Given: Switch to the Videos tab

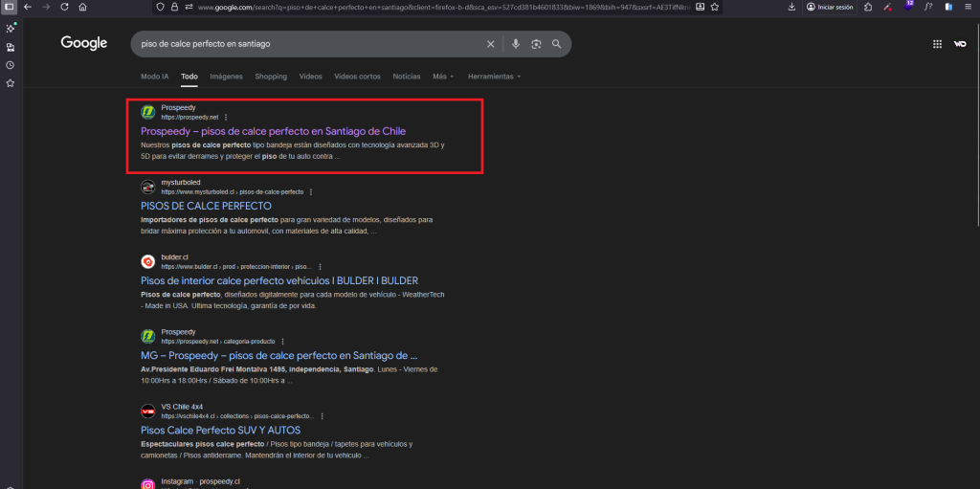Looking at the screenshot, I should [x=311, y=77].
